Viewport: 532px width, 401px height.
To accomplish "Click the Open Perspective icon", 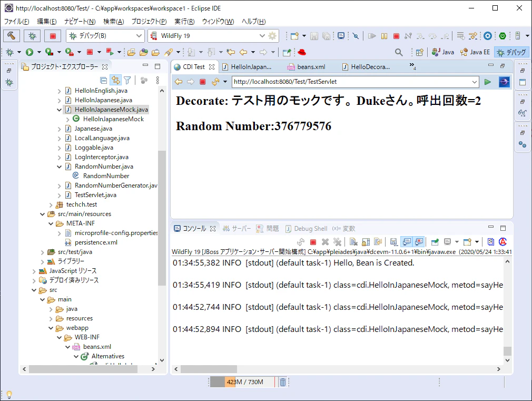I will click(420, 52).
